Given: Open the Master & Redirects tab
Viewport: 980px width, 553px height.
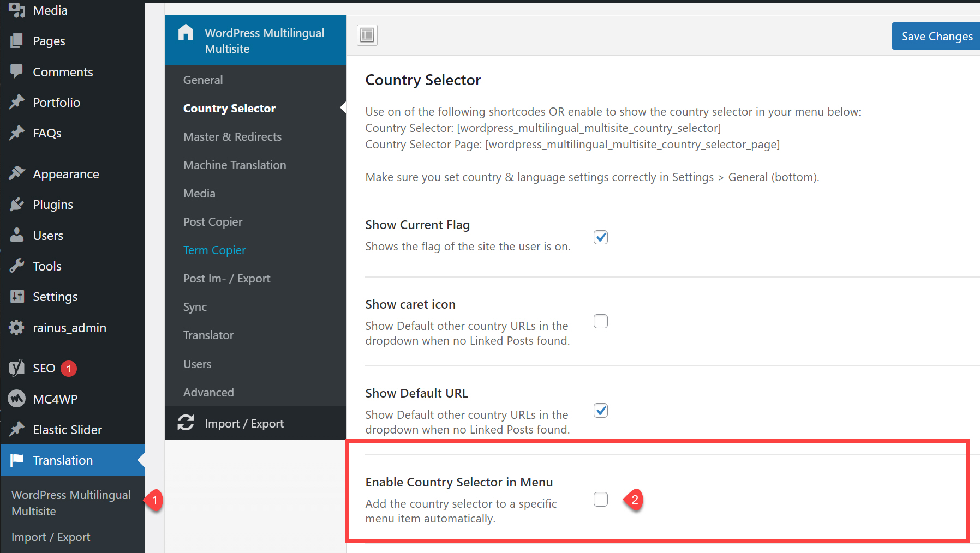Looking at the screenshot, I should pos(256,136).
